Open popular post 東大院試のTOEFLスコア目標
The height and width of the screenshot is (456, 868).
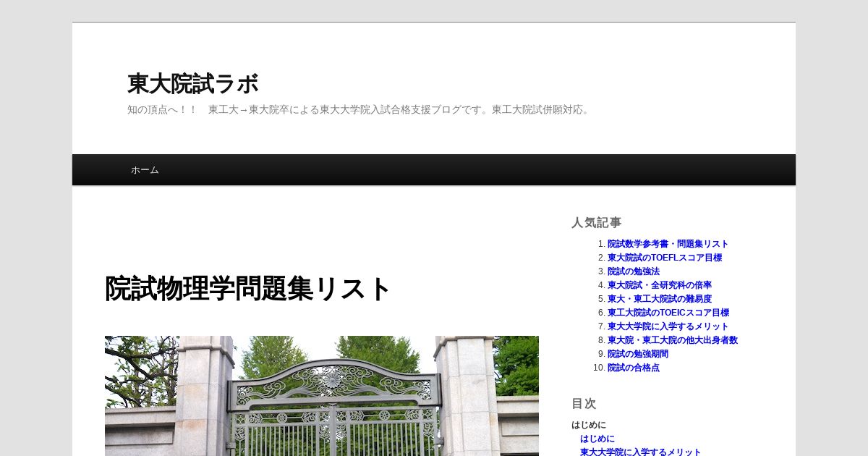click(x=665, y=258)
